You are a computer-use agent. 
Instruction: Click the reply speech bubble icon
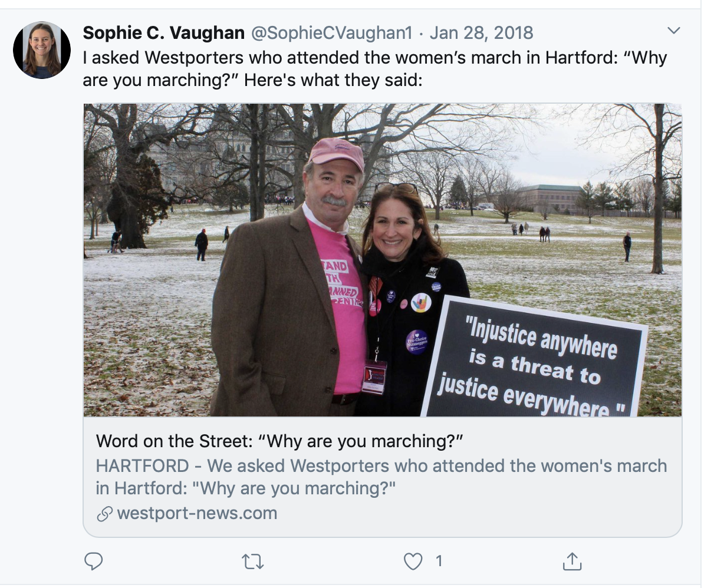coord(94,561)
